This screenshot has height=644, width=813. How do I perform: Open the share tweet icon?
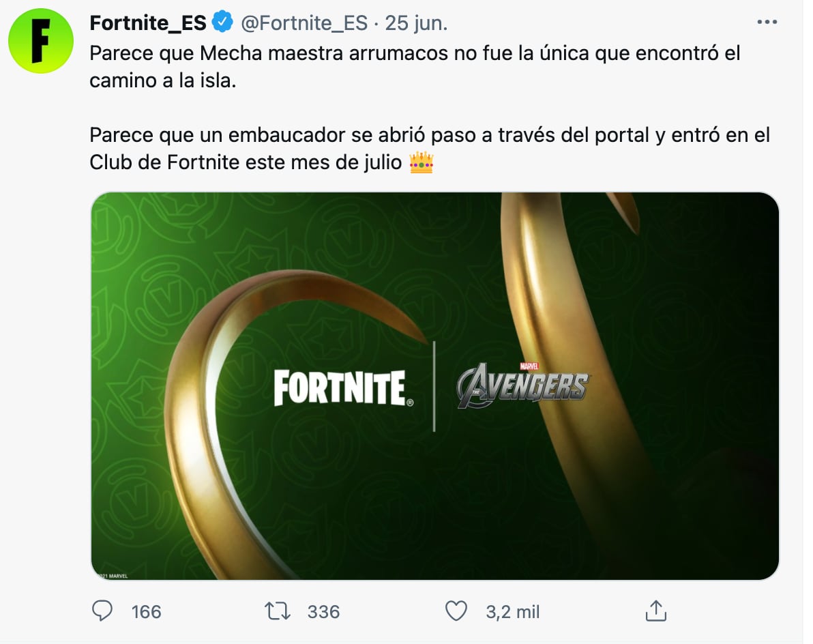click(x=655, y=611)
